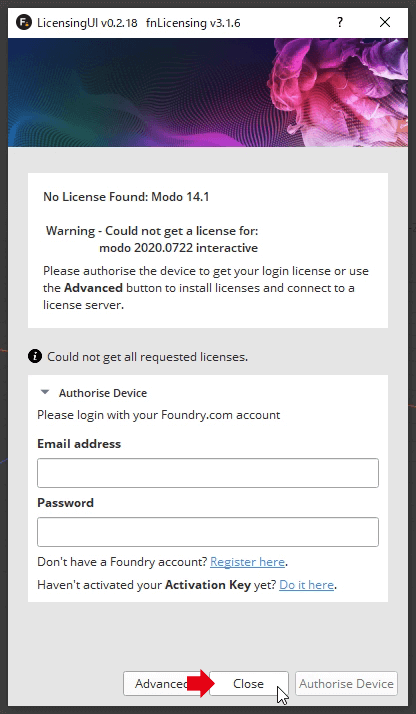The width and height of the screenshot is (416, 714).
Task: Click the bold Activation Key text
Action: pos(208,585)
